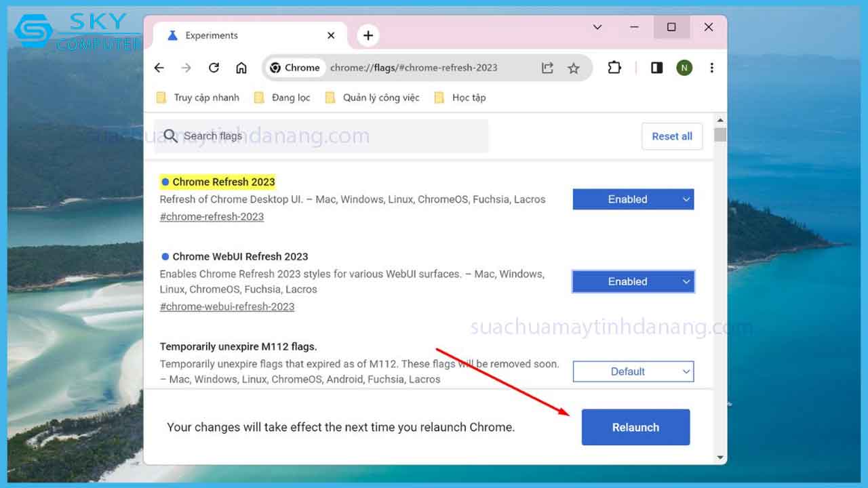Viewport: 868px width, 488px height.
Task: Click the forward navigation arrow
Action: point(186,68)
